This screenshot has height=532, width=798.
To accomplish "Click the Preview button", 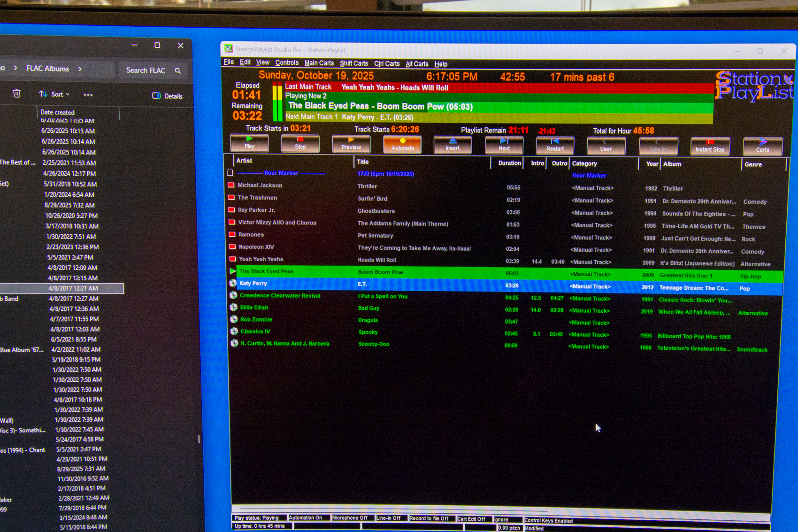I will click(x=351, y=144).
